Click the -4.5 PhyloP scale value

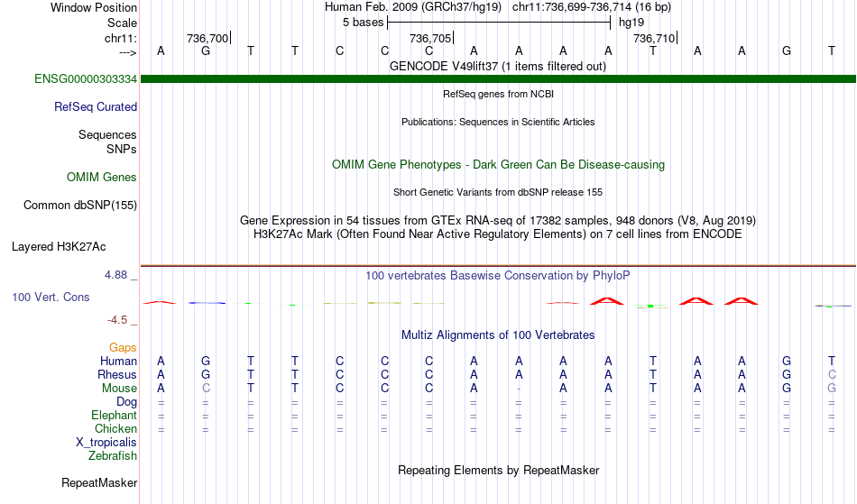[117, 320]
